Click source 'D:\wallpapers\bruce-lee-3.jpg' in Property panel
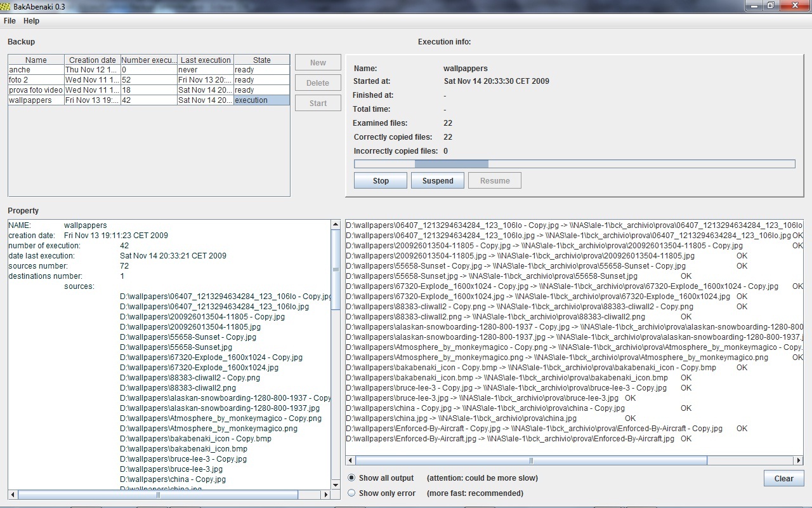This screenshot has height=508, width=812. pyautogui.click(x=171, y=469)
